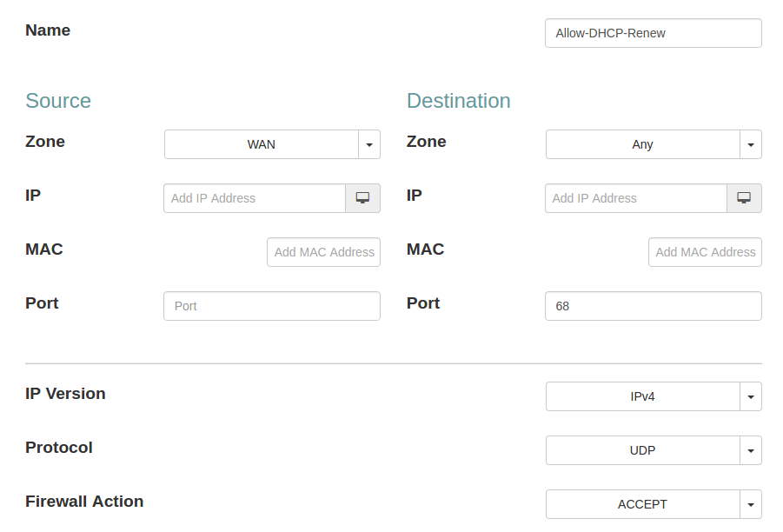Select the source Add MAC Address field
The width and height of the screenshot is (783, 532).
323,252
